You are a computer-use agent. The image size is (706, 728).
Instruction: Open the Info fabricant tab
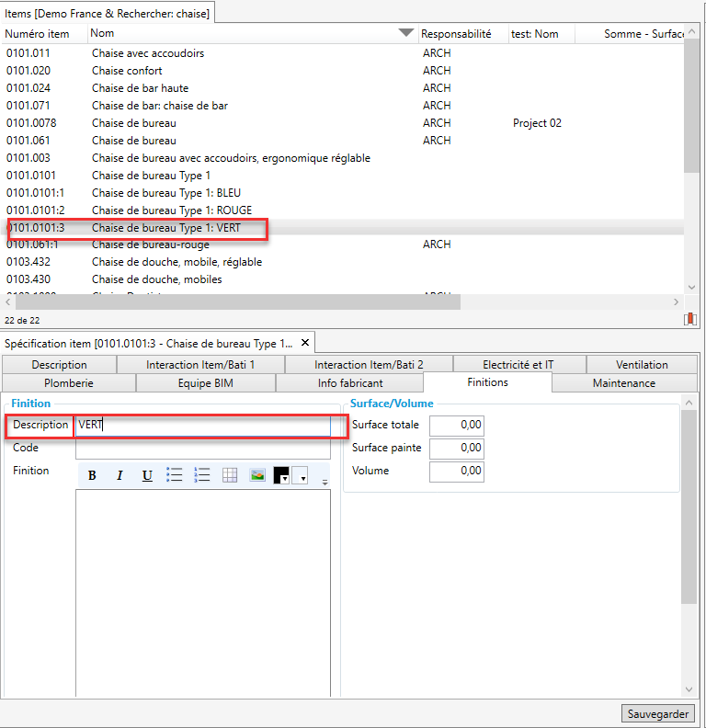(x=349, y=383)
